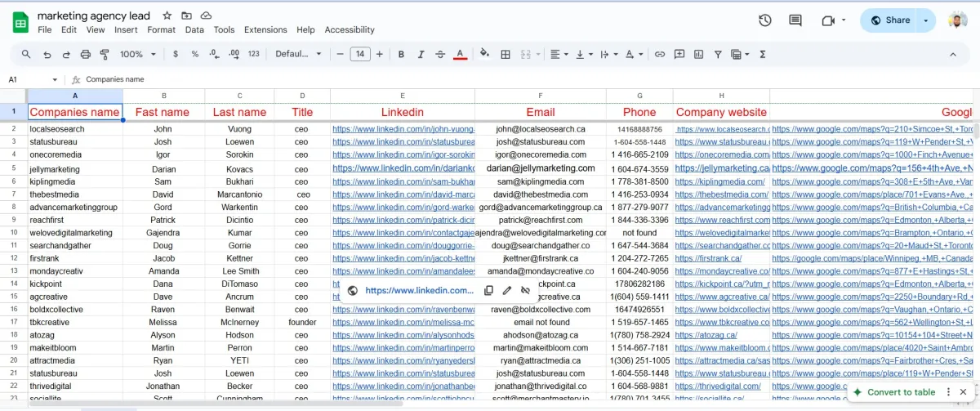This screenshot has height=411, width=980.
Task: Open the Edit menu
Action: tap(69, 29)
